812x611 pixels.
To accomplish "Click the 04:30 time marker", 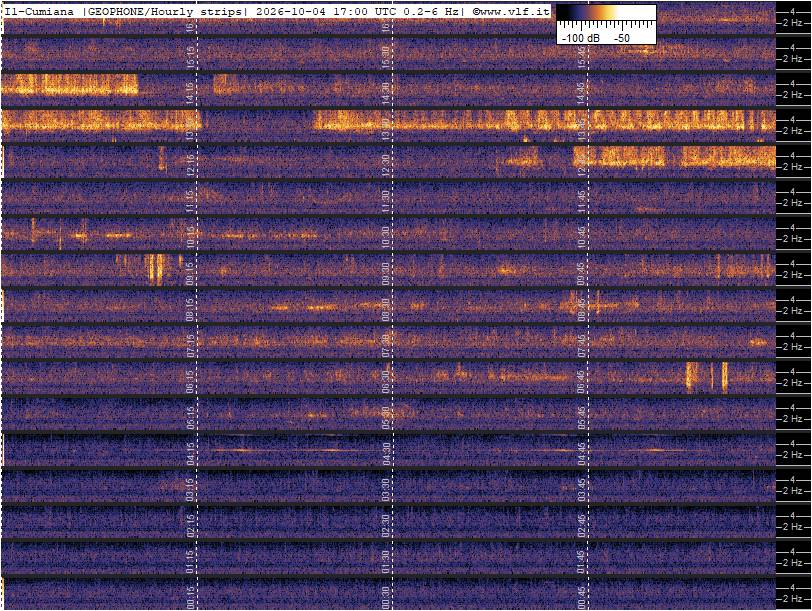I will [385, 454].
